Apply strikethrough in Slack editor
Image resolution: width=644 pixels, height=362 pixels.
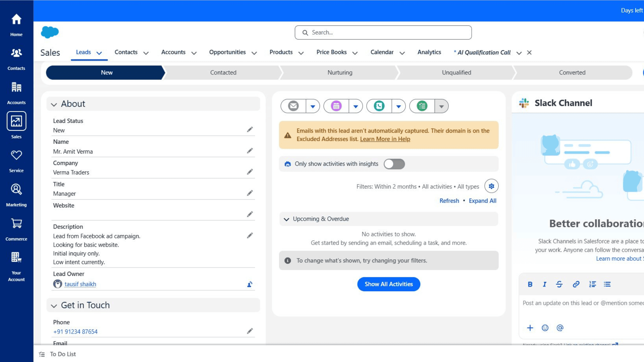point(559,284)
